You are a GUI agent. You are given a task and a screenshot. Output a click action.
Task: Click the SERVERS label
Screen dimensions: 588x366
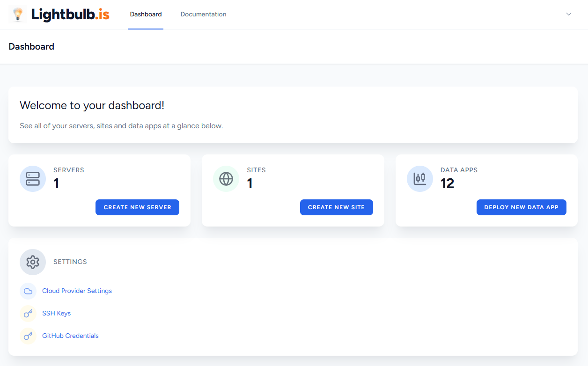click(x=69, y=170)
